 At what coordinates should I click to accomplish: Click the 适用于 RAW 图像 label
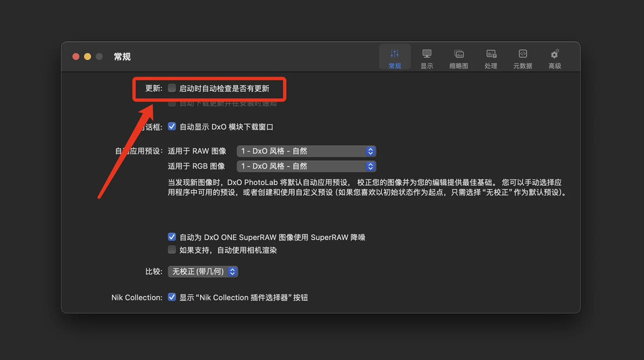pyautogui.click(x=197, y=151)
